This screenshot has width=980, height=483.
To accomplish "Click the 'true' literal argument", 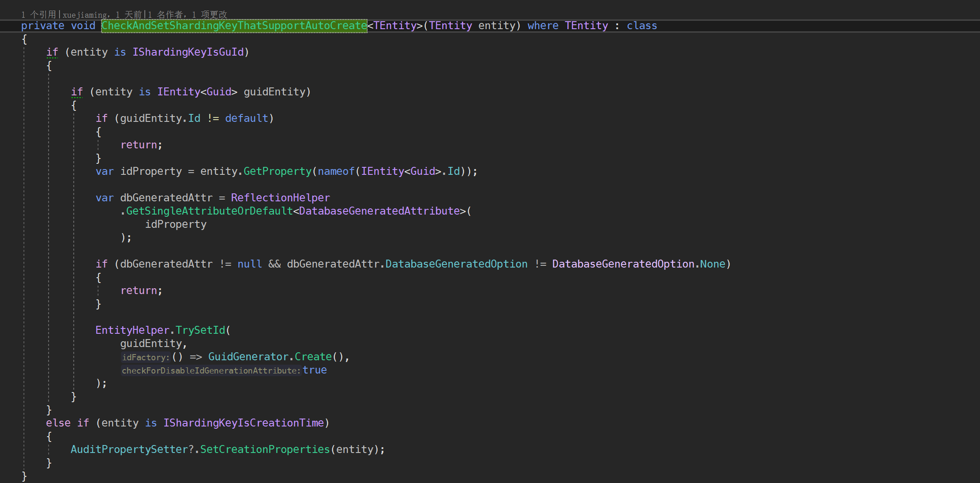I will (x=315, y=370).
